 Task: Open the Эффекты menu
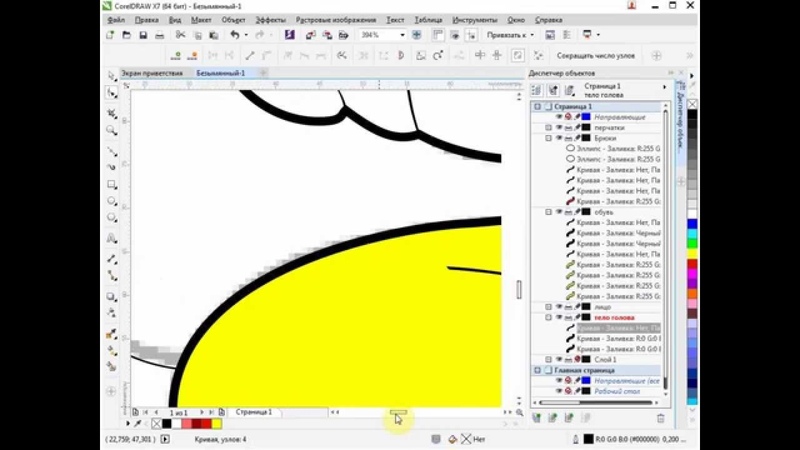click(270, 20)
